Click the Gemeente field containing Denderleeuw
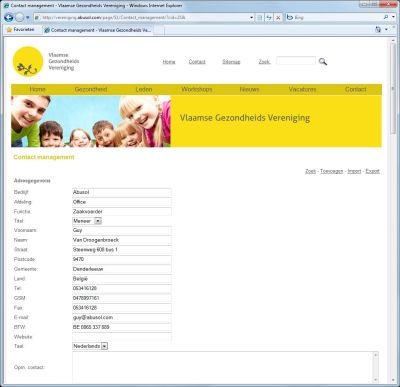This screenshot has height=387, width=400. point(122,269)
